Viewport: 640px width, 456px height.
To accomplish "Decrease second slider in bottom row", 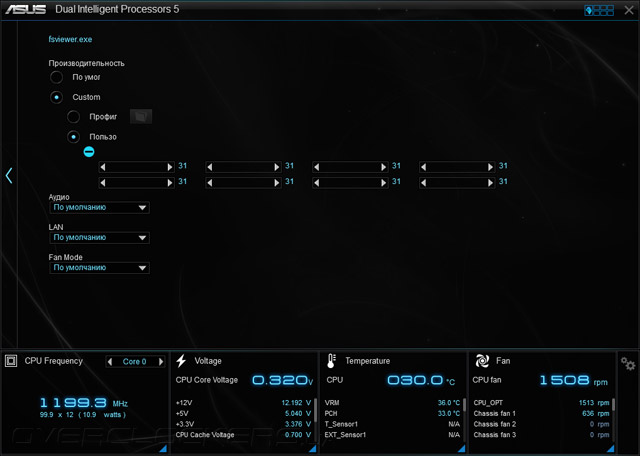I will tap(210, 183).
